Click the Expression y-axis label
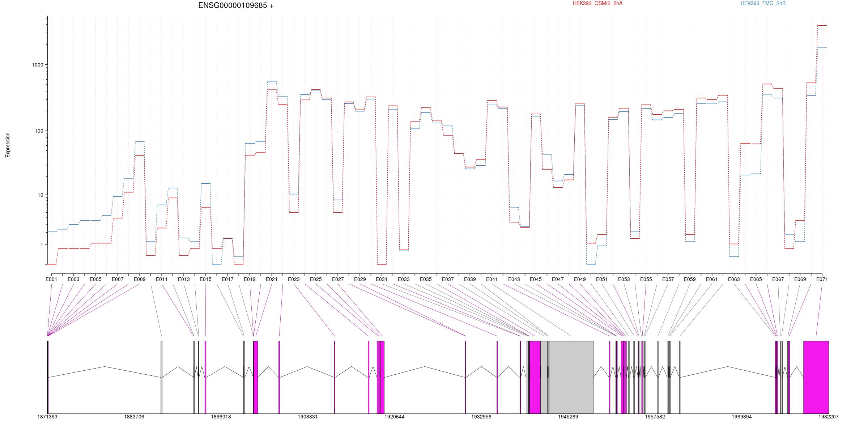 pos(8,145)
